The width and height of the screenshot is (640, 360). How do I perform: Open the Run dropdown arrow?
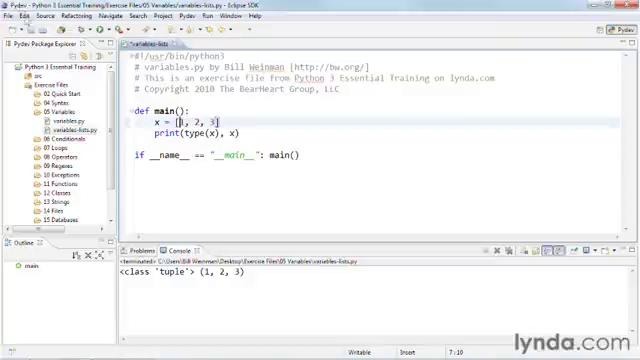[109, 30]
